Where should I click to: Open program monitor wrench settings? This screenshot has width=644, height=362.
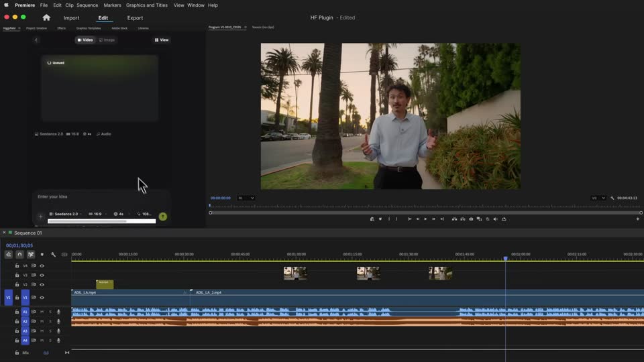tap(612, 198)
